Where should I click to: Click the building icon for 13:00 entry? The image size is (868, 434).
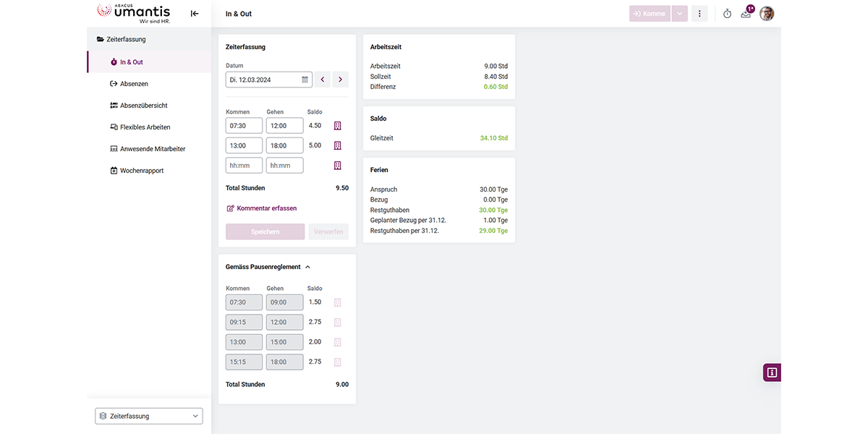click(337, 145)
